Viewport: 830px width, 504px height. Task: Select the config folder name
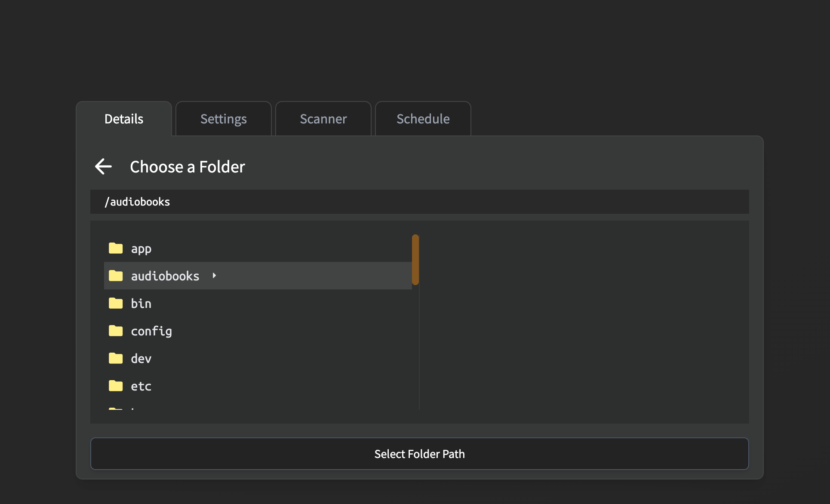point(151,331)
